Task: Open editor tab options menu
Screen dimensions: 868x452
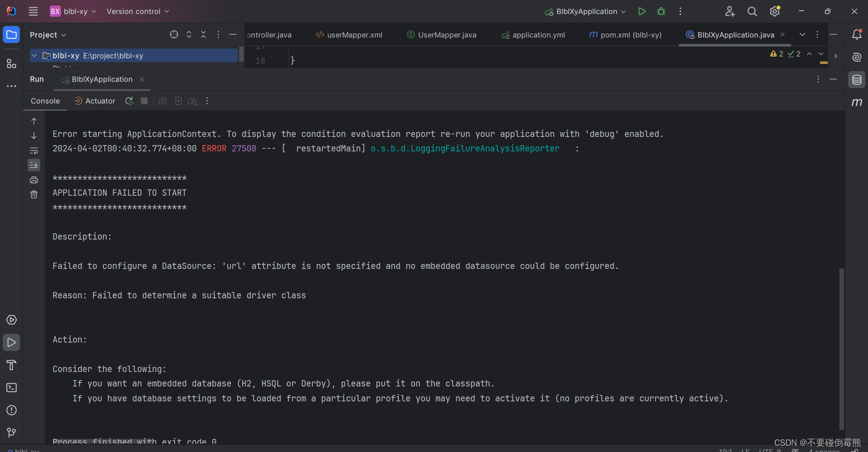Action: 817,34
